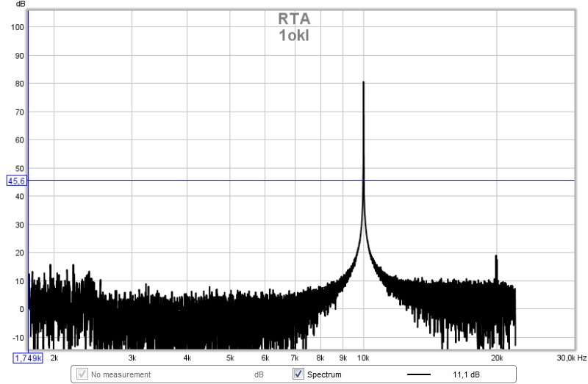
Task: Click the 30,0k Hz axis end label
Action: point(572,358)
